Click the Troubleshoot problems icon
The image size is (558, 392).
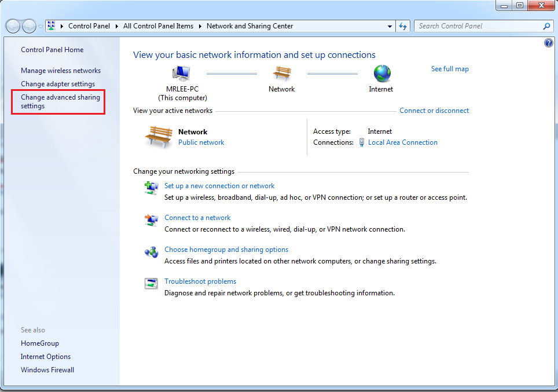[151, 284]
